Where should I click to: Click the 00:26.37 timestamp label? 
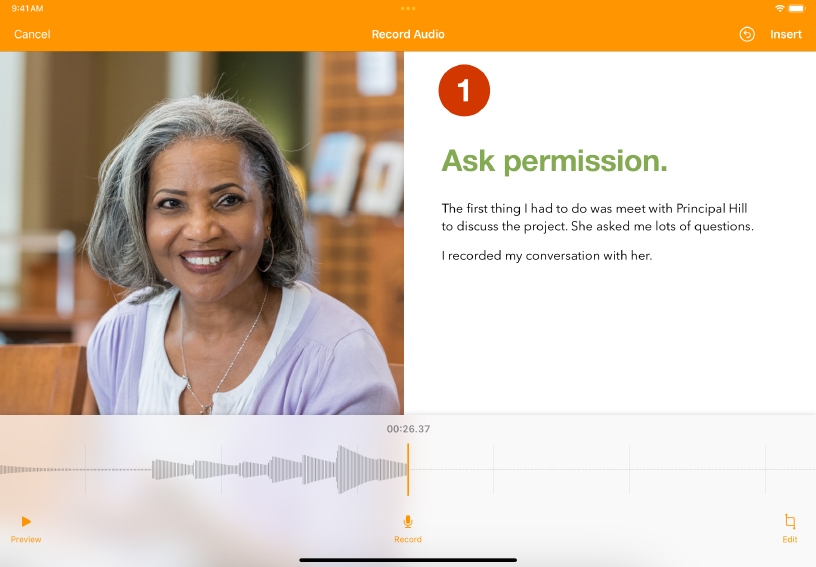point(408,429)
